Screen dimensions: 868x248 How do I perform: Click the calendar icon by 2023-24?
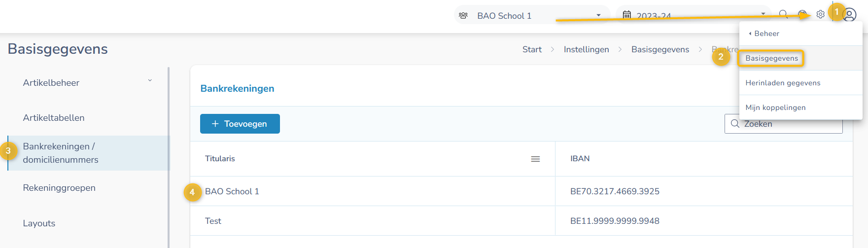point(626,15)
